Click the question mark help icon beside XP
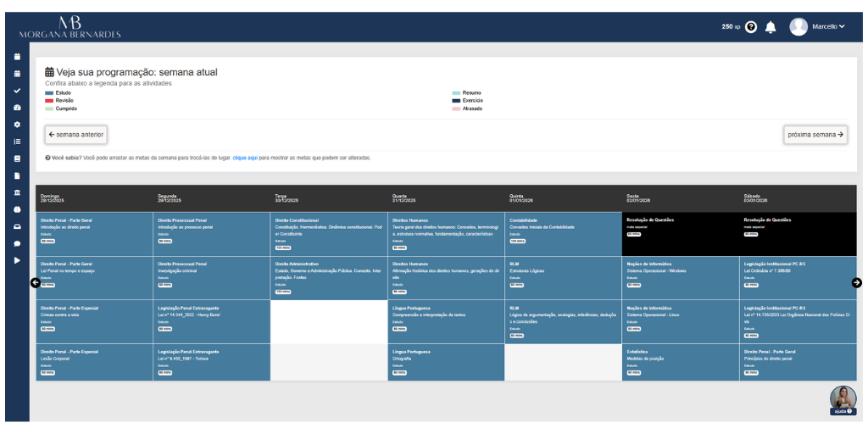 pos(751,26)
